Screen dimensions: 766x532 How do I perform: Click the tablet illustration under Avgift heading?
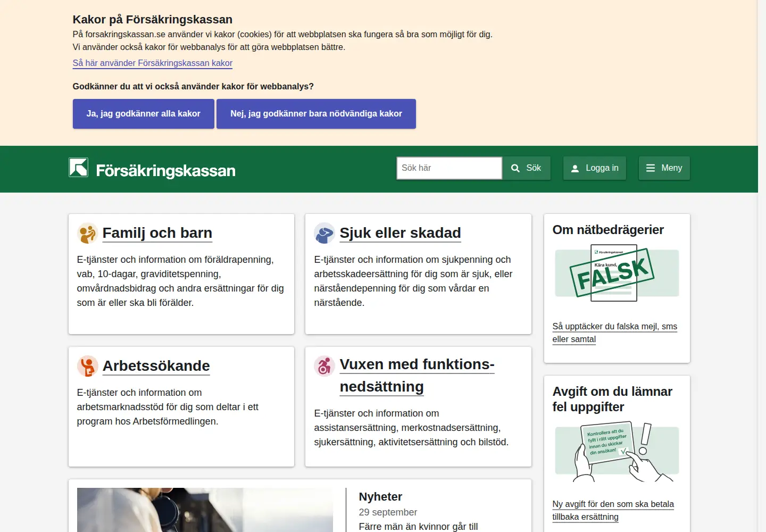[x=617, y=452]
